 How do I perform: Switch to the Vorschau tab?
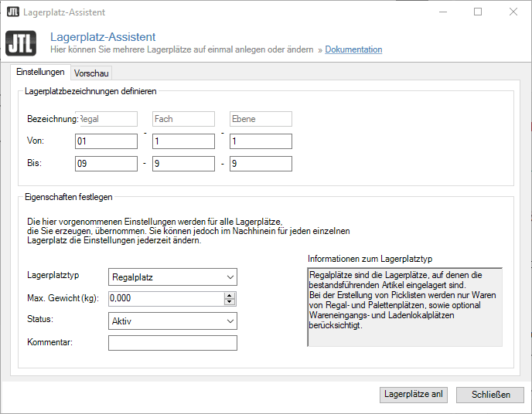[91, 73]
